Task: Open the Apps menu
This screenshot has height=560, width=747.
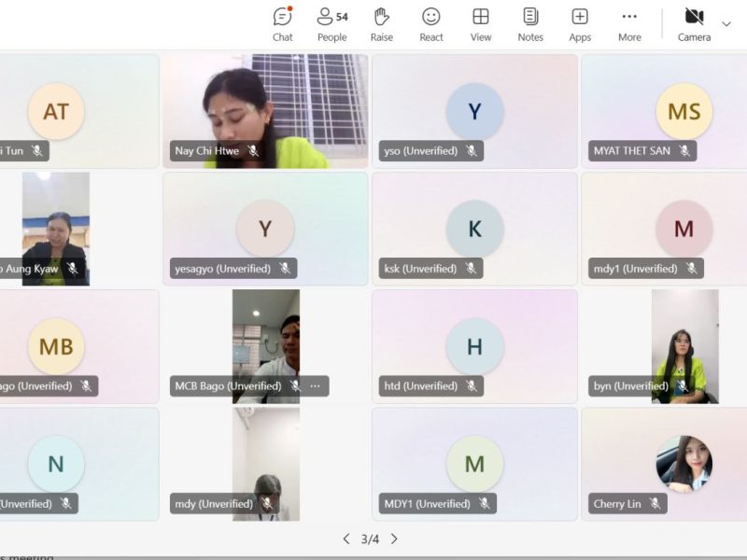Action: pyautogui.click(x=580, y=25)
